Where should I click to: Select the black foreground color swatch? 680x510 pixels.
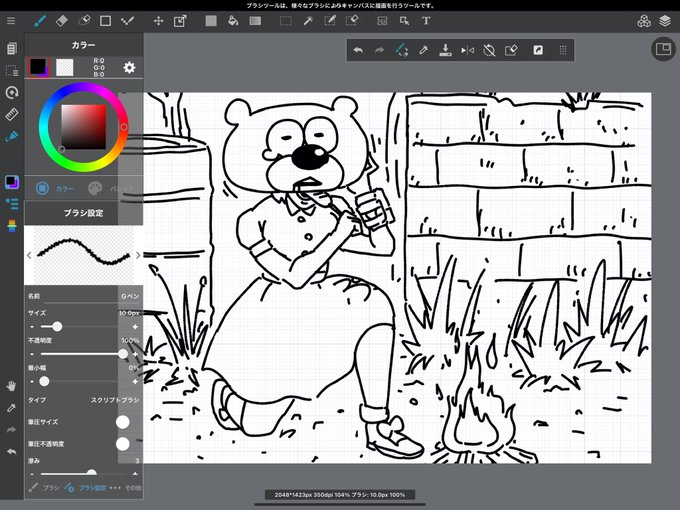click(x=39, y=67)
